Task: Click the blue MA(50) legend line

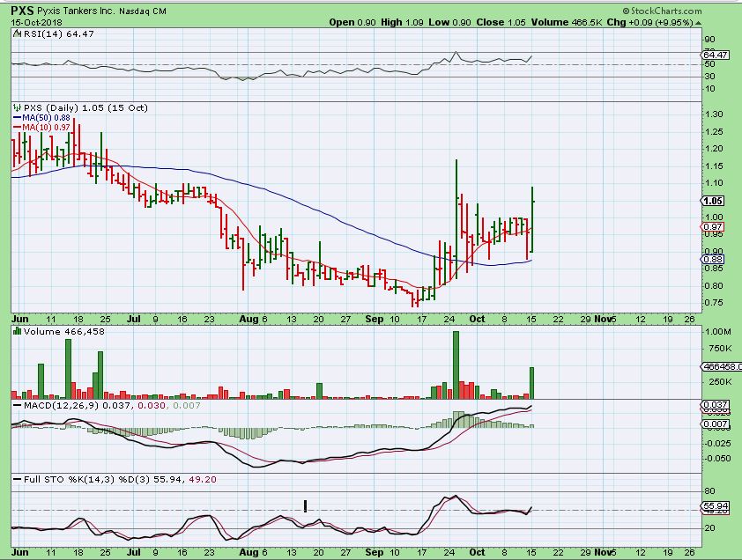Action: click(17, 118)
